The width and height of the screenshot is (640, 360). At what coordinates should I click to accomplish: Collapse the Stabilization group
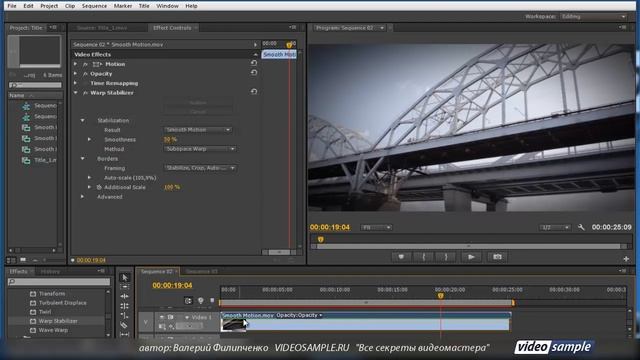pyautogui.click(x=82, y=120)
